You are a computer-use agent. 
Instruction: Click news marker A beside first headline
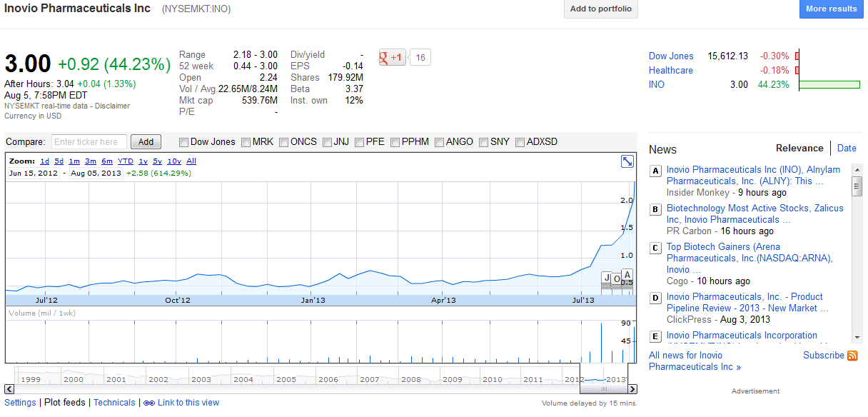(x=655, y=171)
